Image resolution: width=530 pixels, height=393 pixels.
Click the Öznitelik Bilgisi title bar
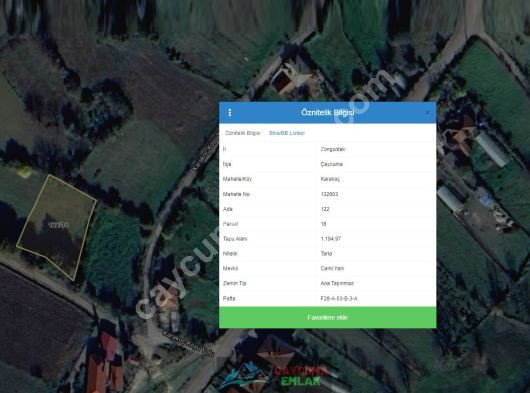[328, 113]
